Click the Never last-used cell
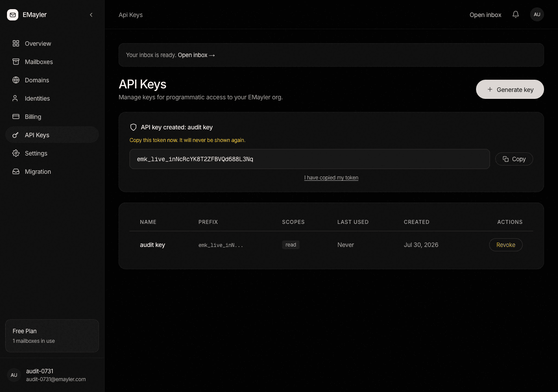Viewport: 558px width, 392px height. pos(346,245)
